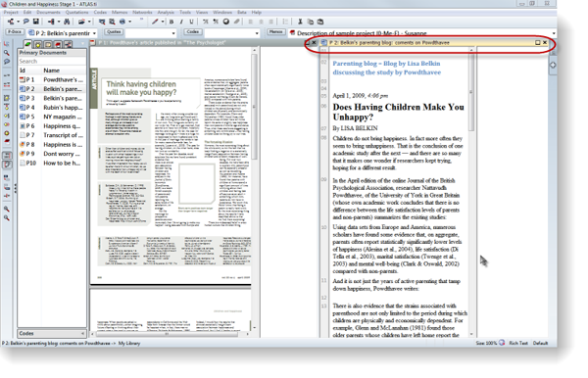This screenshot has height=378, width=588.
Task: Open dropdown arrow next to open folder icon
Action: tap(89, 22)
